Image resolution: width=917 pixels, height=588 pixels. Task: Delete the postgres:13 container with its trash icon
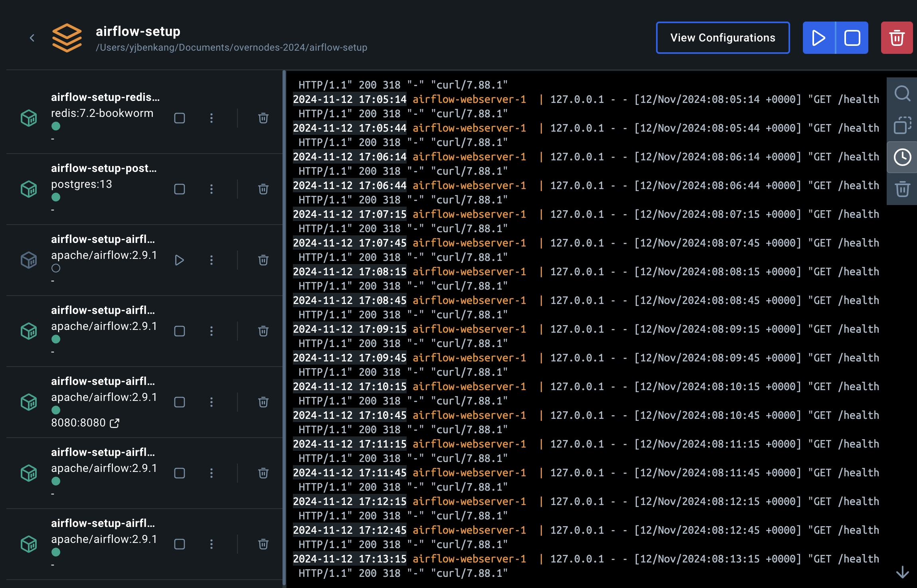[x=263, y=189]
